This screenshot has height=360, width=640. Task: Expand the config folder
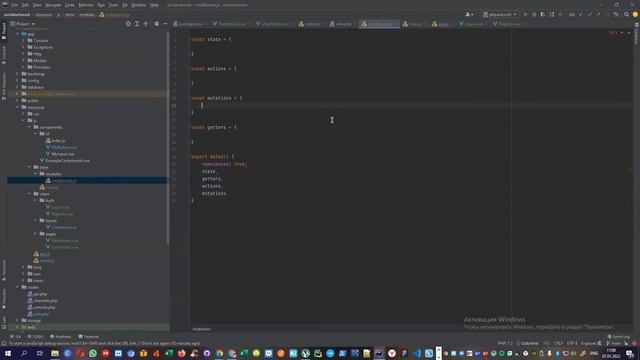tap(18, 80)
